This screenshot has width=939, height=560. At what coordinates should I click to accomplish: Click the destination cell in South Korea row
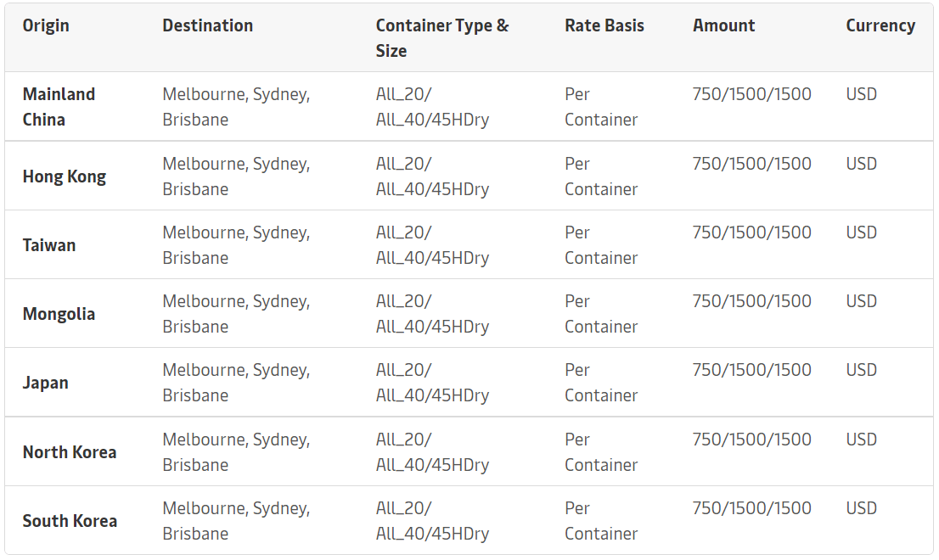pyautogui.click(x=236, y=521)
